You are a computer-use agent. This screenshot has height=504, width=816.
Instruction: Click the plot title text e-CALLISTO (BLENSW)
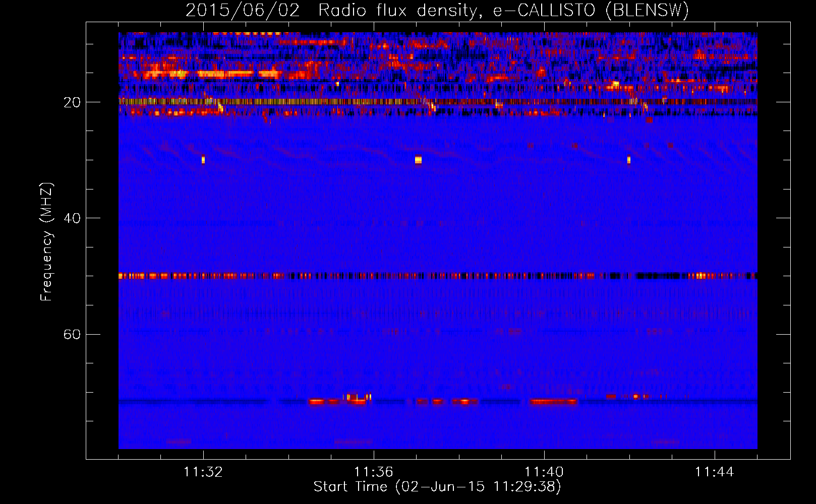coord(591,11)
